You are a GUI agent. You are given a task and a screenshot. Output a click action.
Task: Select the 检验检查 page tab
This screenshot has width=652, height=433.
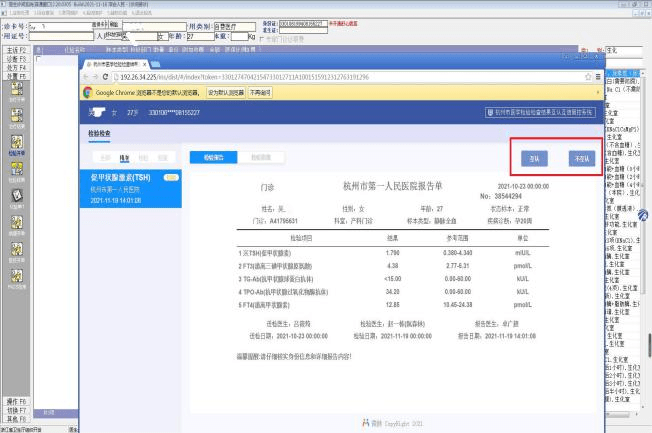pyautogui.click(x=99, y=134)
